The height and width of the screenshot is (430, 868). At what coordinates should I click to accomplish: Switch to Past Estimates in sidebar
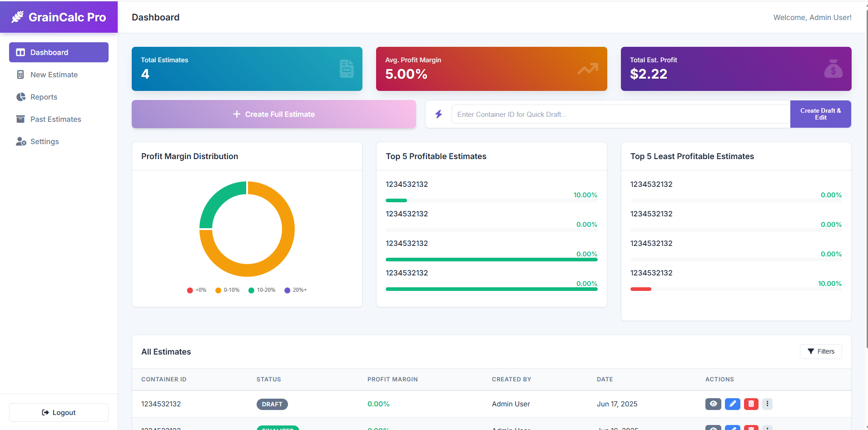coord(55,119)
